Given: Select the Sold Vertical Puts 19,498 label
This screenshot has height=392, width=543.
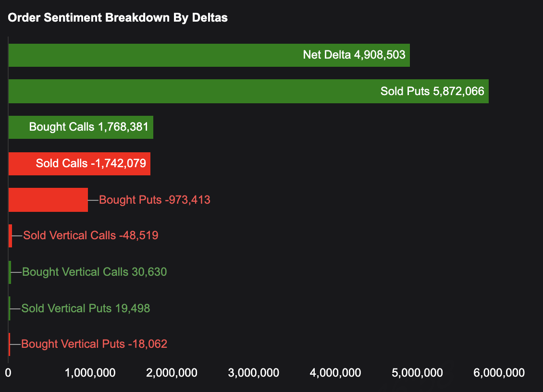Looking at the screenshot, I should (x=86, y=308).
